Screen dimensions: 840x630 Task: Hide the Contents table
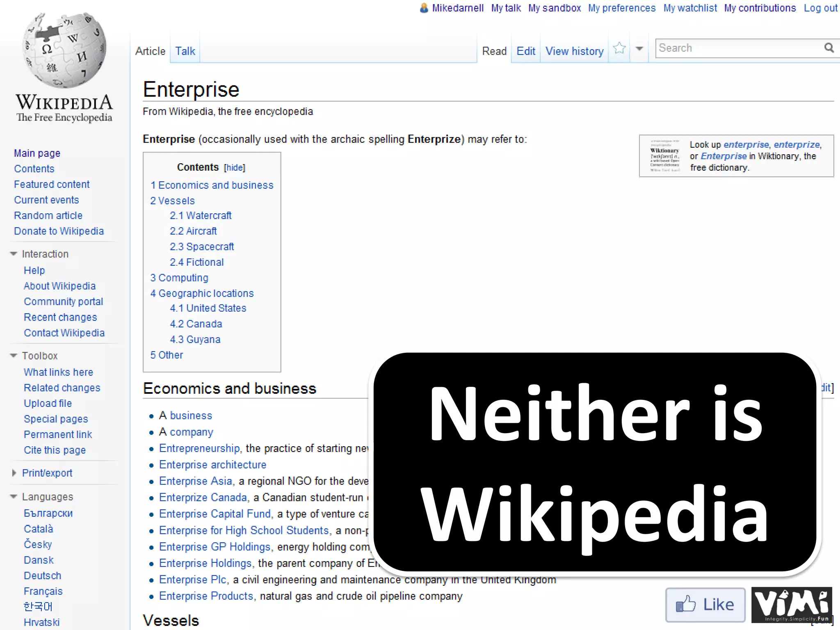[235, 167]
